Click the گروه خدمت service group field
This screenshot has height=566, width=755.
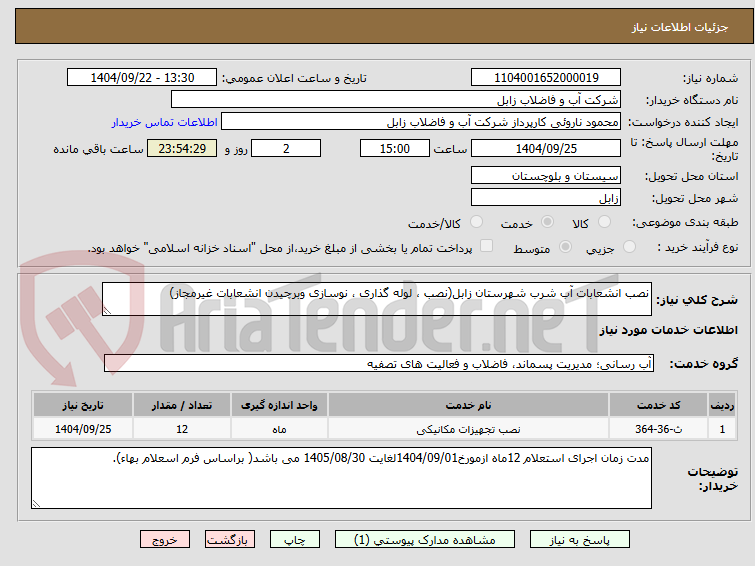[x=379, y=364]
